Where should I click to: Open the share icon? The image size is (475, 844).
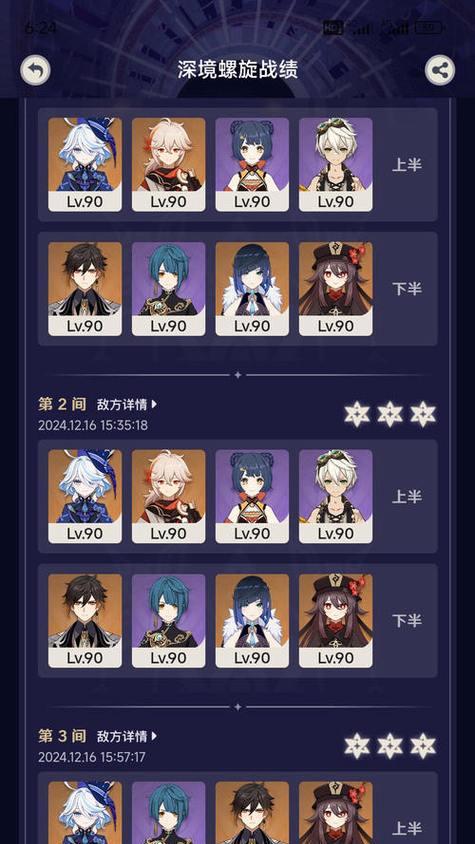pyautogui.click(x=440, y=71)
